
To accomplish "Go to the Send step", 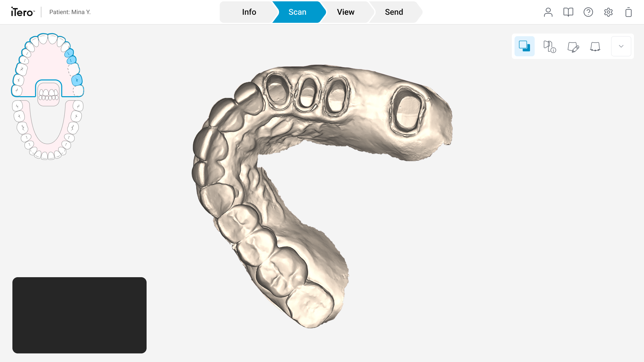I will point(394,12).
